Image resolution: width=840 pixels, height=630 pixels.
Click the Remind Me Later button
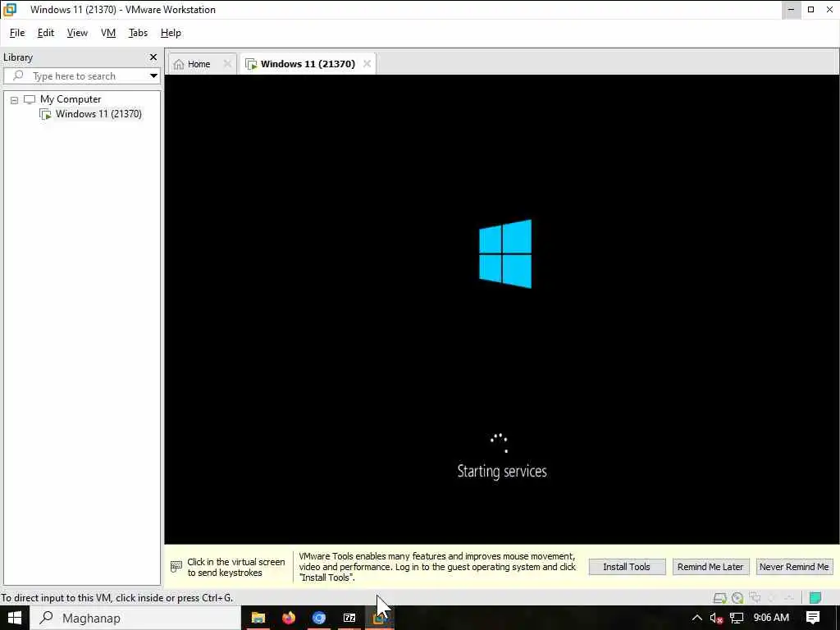pos(710,567)
